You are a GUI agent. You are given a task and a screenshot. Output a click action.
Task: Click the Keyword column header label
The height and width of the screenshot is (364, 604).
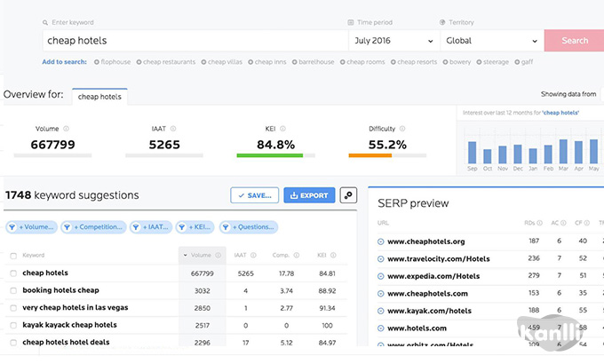[x=34, y=255]
